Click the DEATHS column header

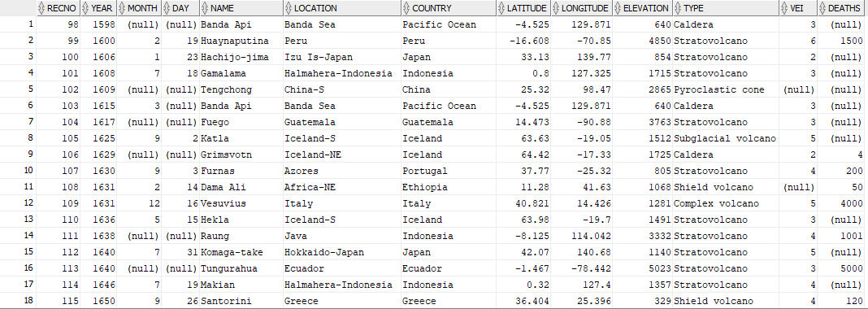(842, 8)
